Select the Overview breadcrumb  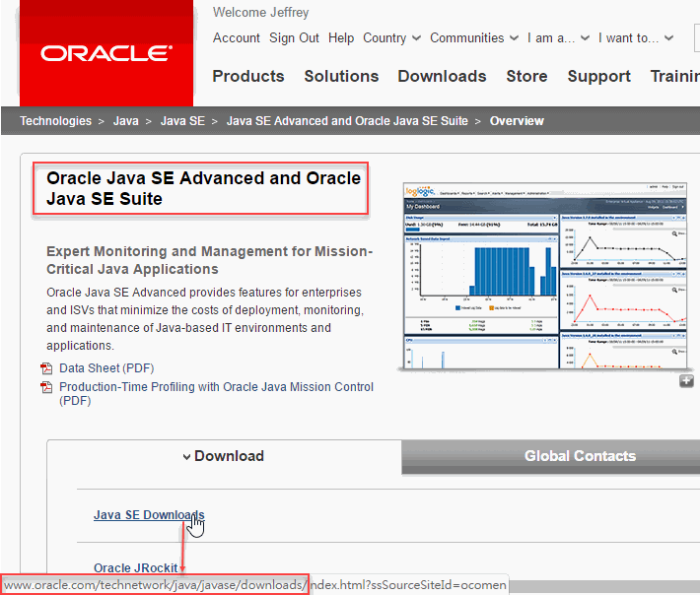pos(517,121)
